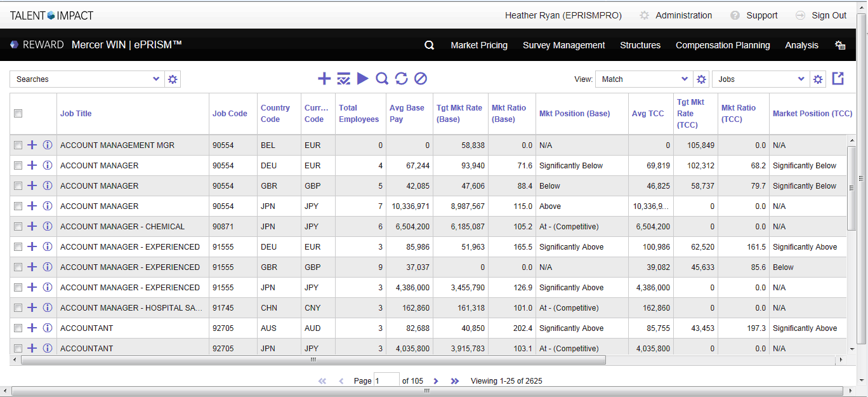The image size is (868, 397).
Task: Open the Market Pricing menu
Action: (x=479, y=45)
